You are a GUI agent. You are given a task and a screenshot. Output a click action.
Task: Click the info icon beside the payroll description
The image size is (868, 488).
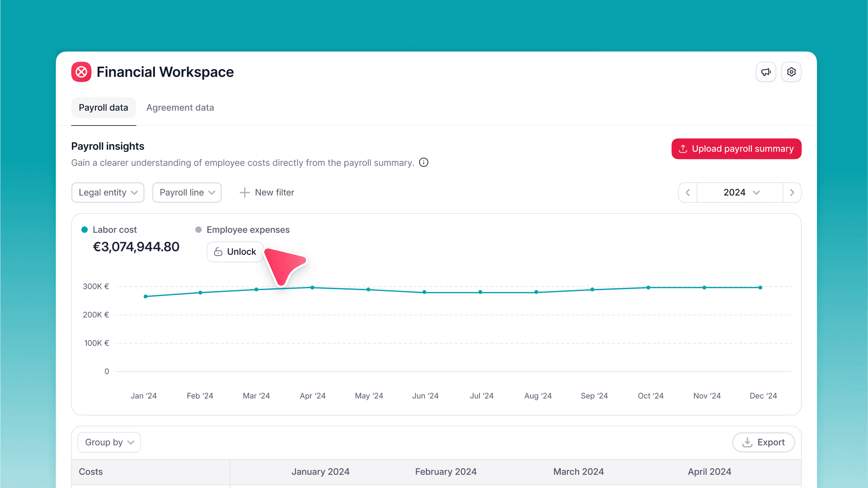click(x=423, y=162)
